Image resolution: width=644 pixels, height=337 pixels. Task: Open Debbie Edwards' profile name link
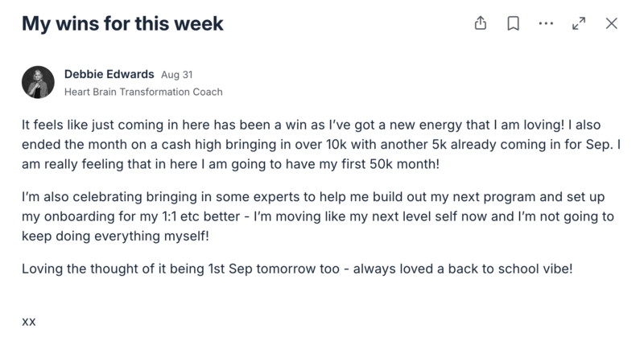pos(109,74)
